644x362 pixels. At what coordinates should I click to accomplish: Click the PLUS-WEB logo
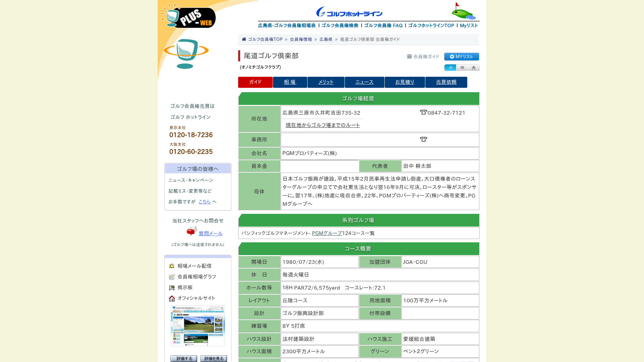pyautogui.click(x=188, y=16)
